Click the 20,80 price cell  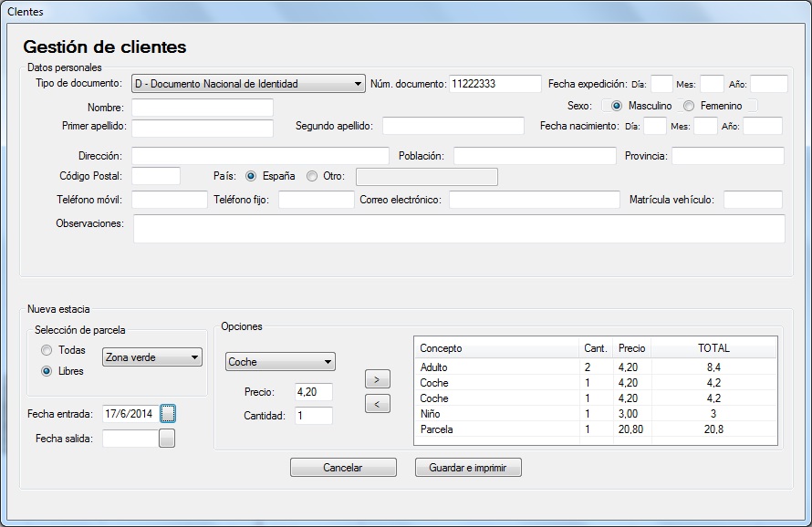point(631,429)
